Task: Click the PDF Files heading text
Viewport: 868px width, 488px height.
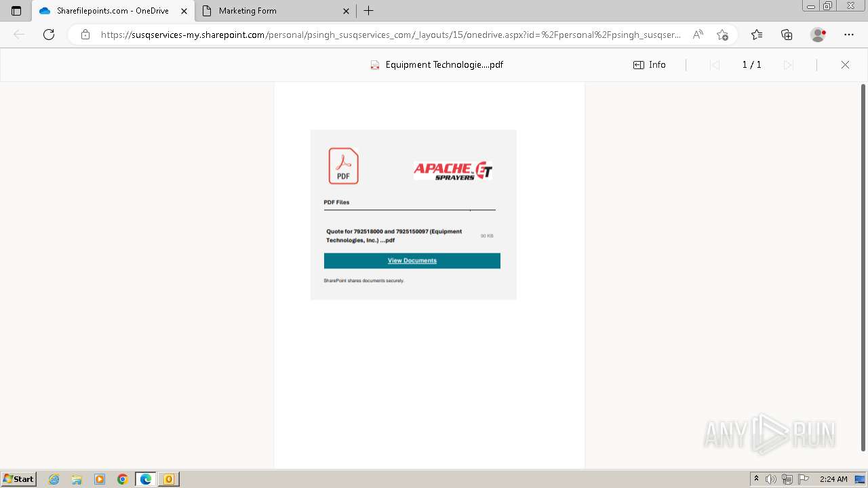Action: click(336, 203)
